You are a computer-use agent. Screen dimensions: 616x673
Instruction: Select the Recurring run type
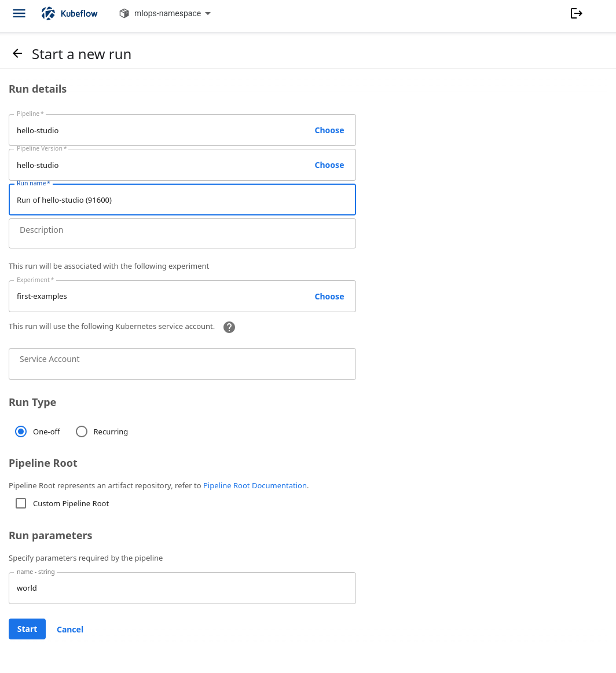(82, 431)
